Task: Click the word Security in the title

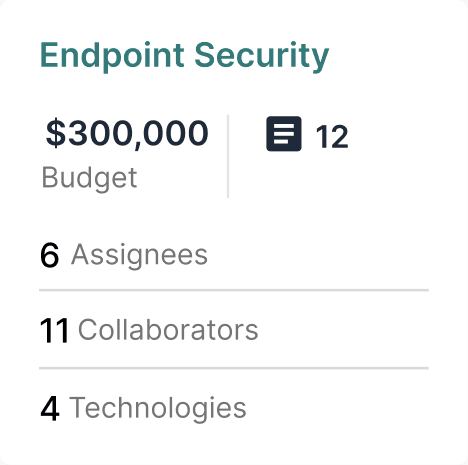Action: (262, 56)
